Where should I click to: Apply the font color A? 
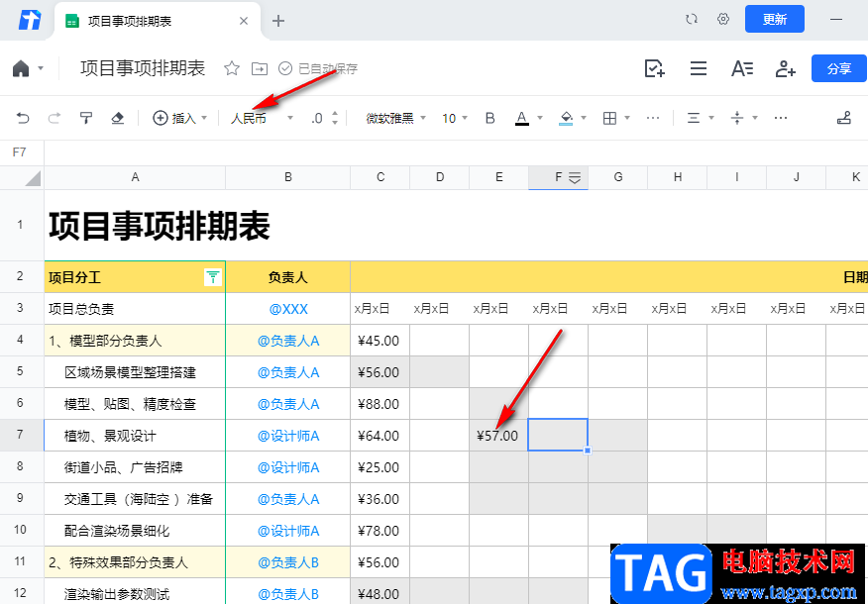pyautogui.click(x=521, y=118)
